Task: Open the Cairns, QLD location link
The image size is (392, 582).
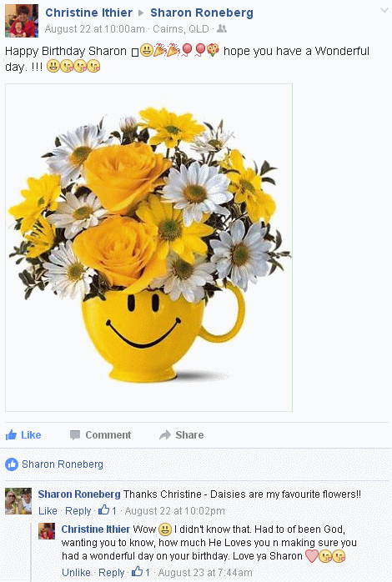Action: [x=181, y=29]
